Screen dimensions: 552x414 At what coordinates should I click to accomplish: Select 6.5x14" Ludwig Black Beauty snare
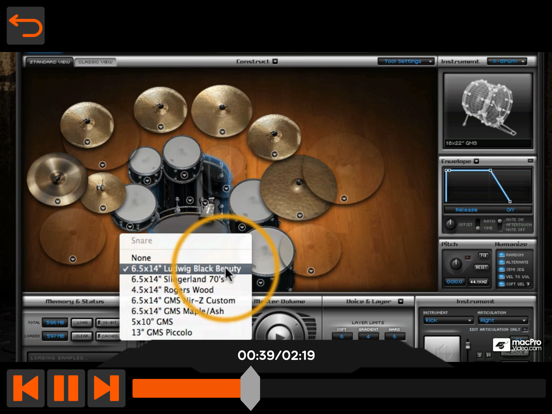pos(186,269)
